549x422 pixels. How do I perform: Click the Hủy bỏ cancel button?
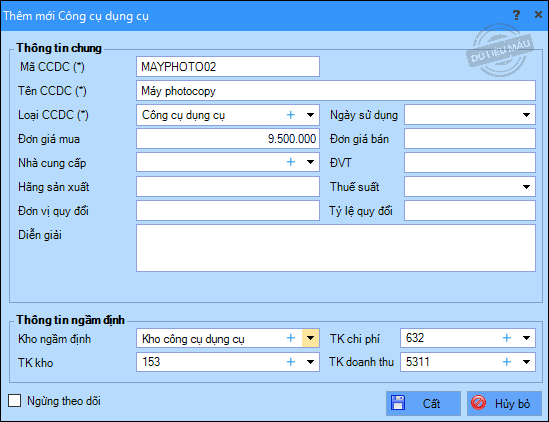click(504, 403)
